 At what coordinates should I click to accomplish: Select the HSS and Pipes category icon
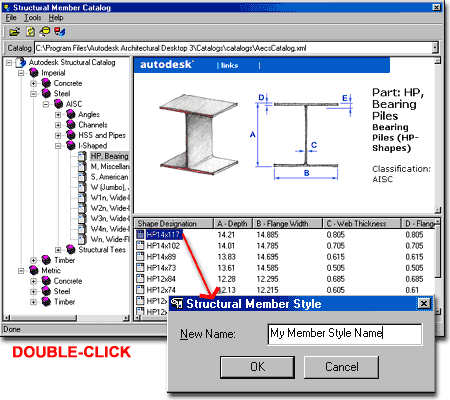(71, 135)
